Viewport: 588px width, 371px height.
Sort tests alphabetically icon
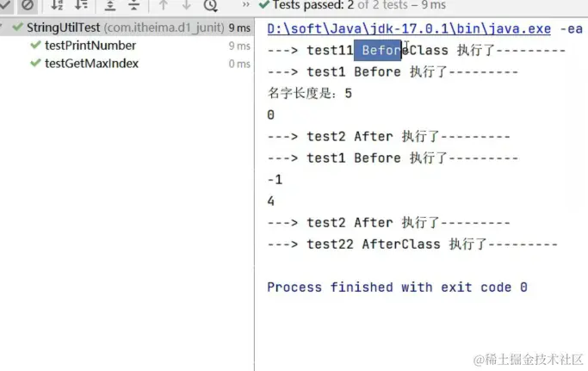tap(57, 5)
